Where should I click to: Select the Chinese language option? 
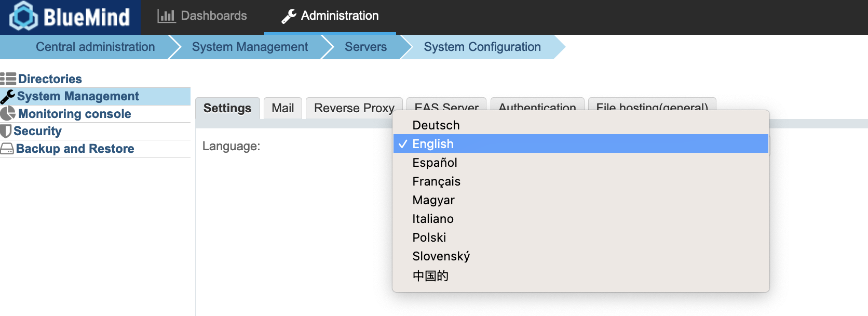[430, 275]
